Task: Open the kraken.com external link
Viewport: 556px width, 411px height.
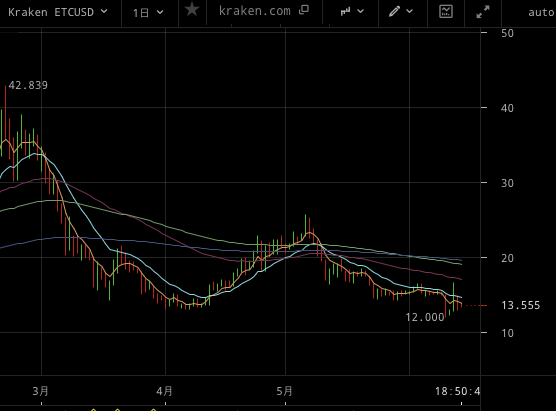Action: click(255, 11)
